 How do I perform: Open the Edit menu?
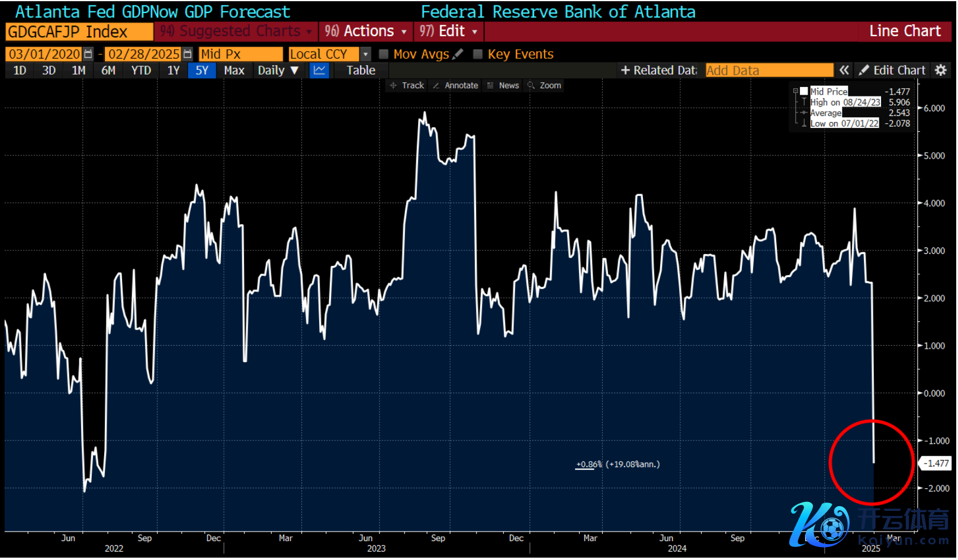(449, 31)
